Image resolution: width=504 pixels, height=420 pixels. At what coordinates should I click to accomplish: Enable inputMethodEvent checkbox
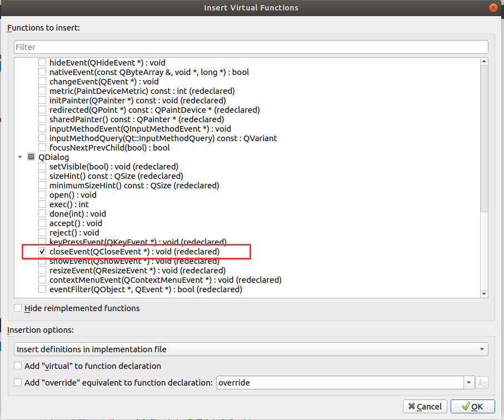click(42, 128)
